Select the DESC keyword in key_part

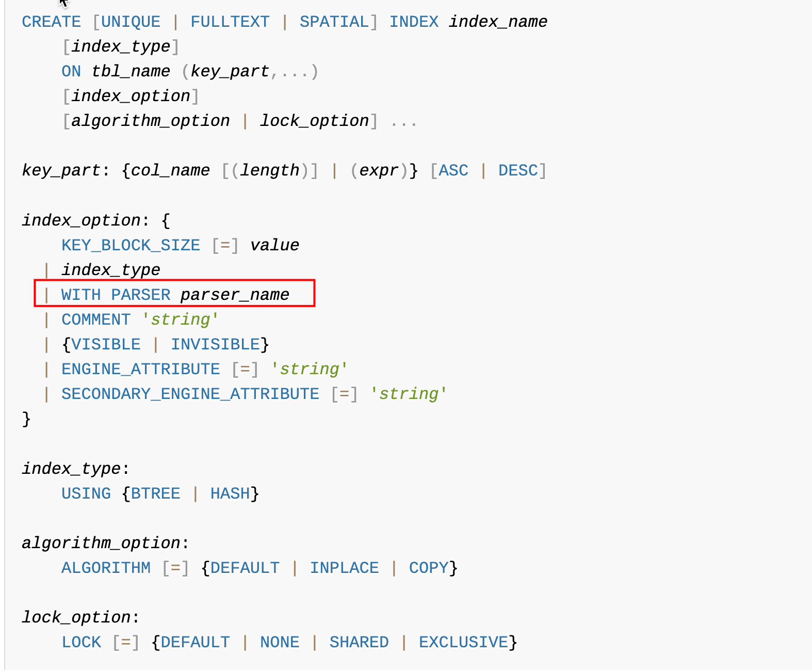pos(518,170)
